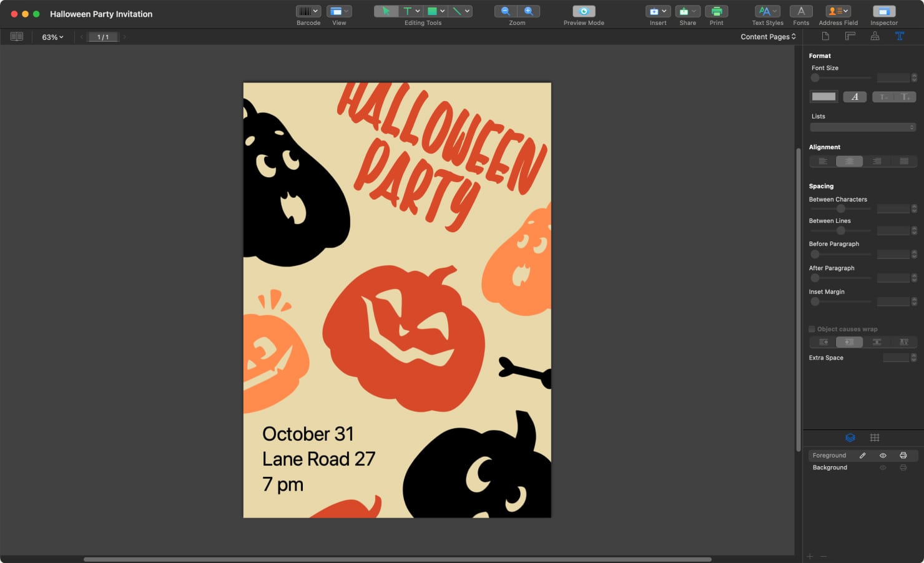The height and width of the screenshot is (563, 924).
Task: Expand the View toolbar dropdown
Action: click(x=347, y=11)
